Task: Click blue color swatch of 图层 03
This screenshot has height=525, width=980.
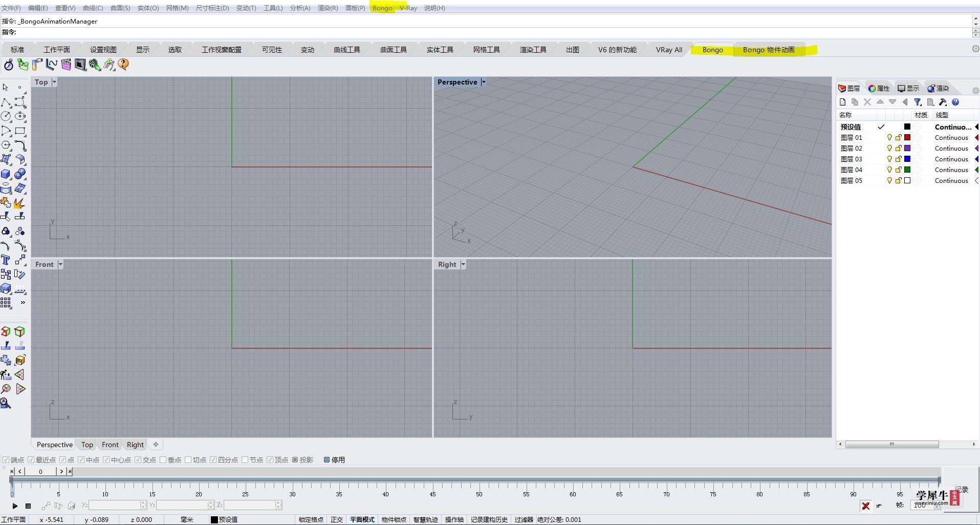Action: (907, 159)
